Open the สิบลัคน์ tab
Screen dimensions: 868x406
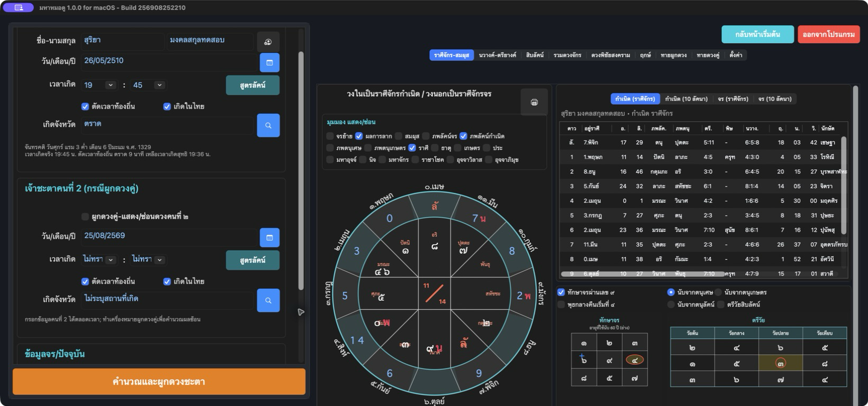tap(535, 55)
